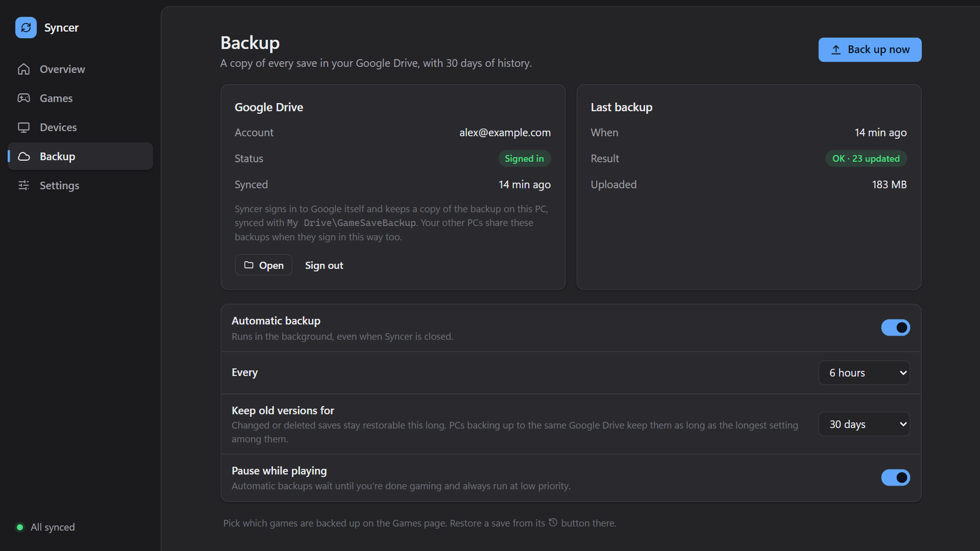This screenshot has height=551, width=980.
Task: Click the Signed in status badge
Action: (x=524, y=159)
